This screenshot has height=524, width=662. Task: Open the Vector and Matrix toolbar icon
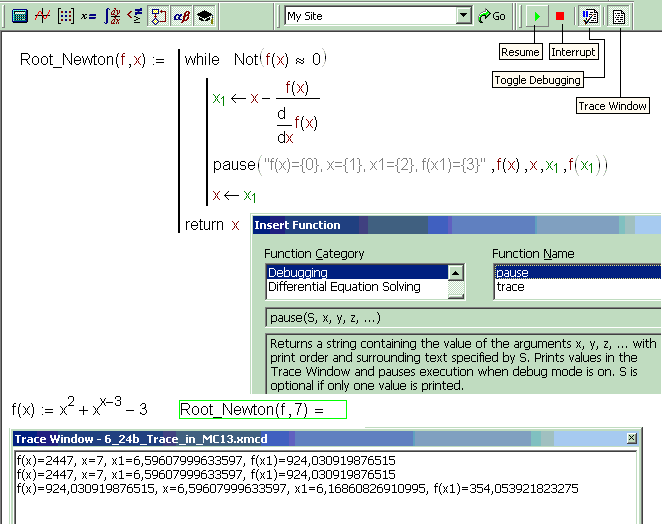[x=66, y=16]
